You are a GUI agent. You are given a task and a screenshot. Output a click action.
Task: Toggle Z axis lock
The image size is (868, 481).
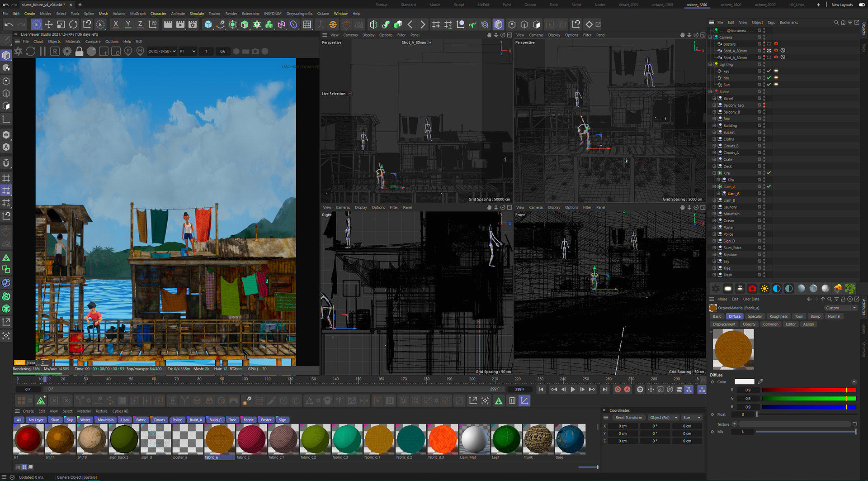140,24
